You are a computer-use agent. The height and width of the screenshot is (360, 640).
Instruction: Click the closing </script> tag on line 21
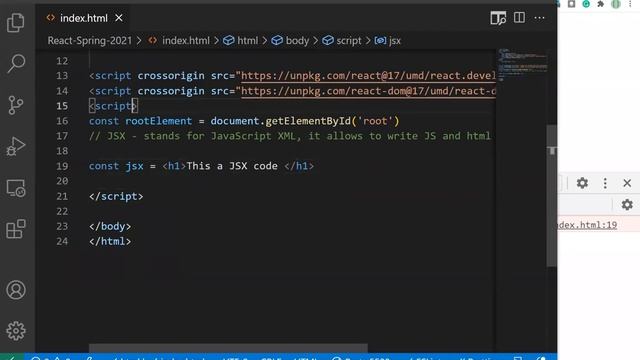(x=116, y=196)
